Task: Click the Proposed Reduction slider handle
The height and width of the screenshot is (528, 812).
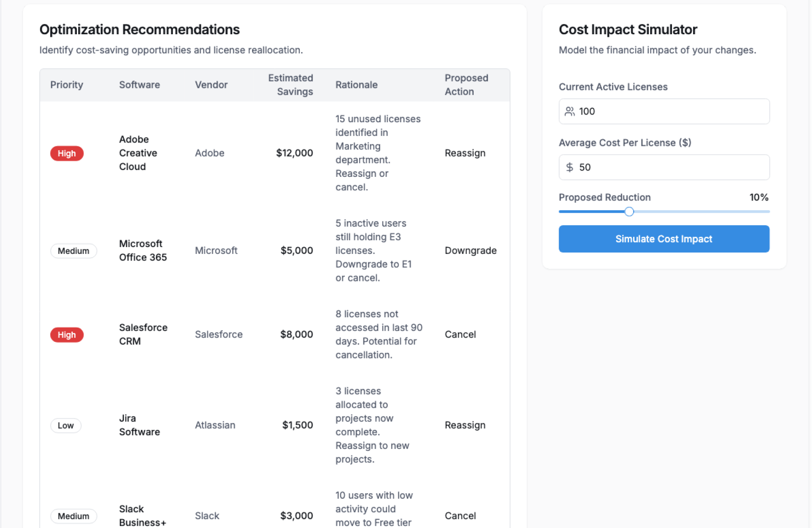Action: (629, 212)
